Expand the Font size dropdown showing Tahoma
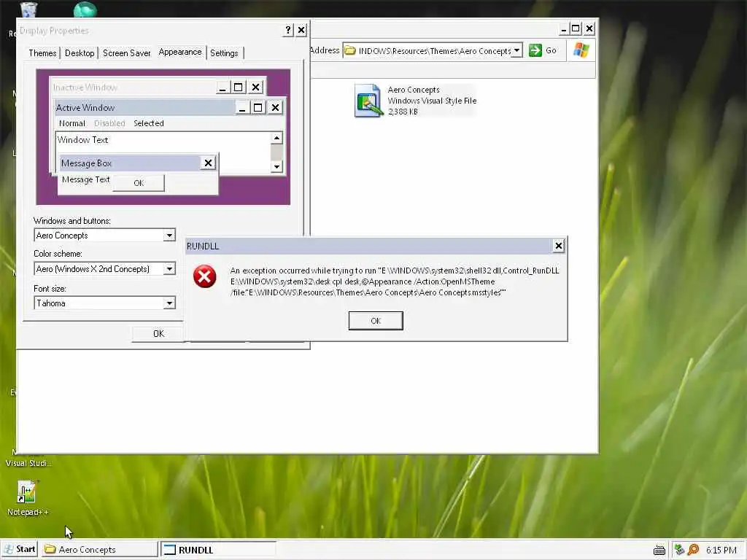Screen dimensions: 747x560 pos(169,303)
